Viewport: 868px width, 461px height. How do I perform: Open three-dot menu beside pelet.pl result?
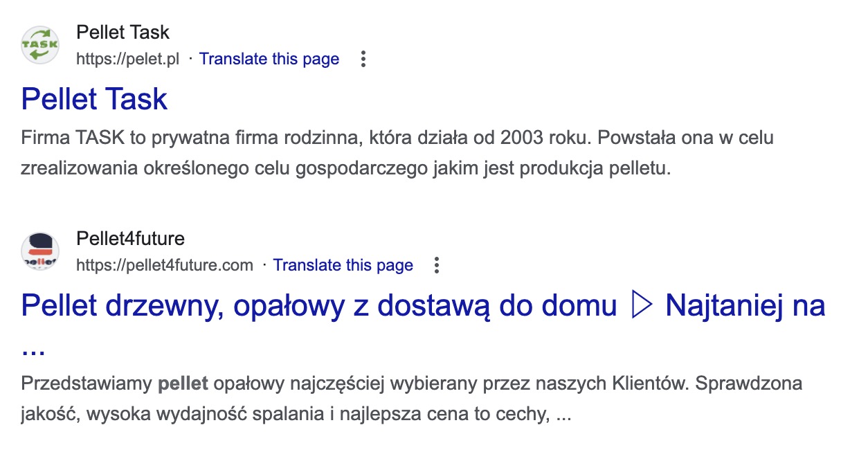363,60
